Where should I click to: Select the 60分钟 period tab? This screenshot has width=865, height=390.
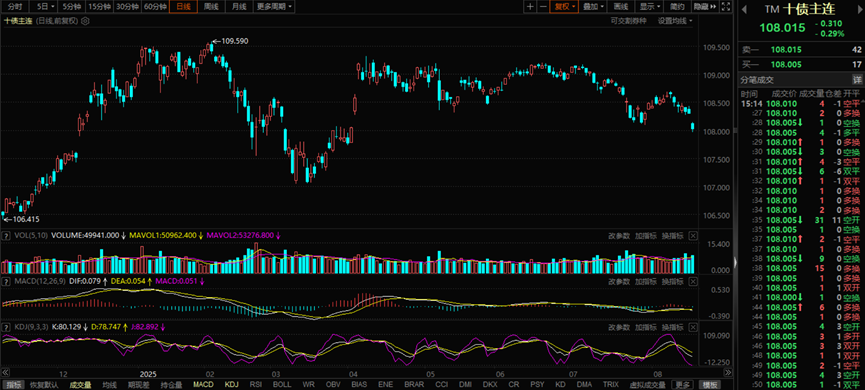click(x=155, y=7)
